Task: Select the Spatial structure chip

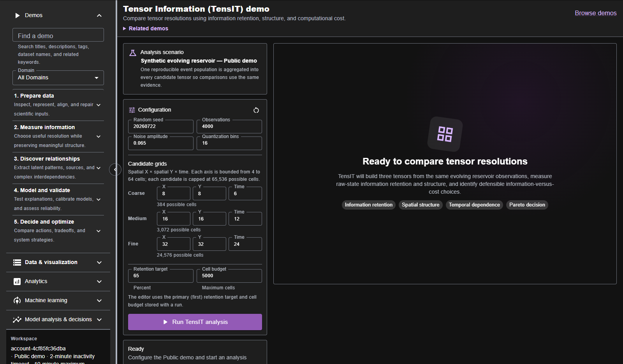Action: (421, 205)
